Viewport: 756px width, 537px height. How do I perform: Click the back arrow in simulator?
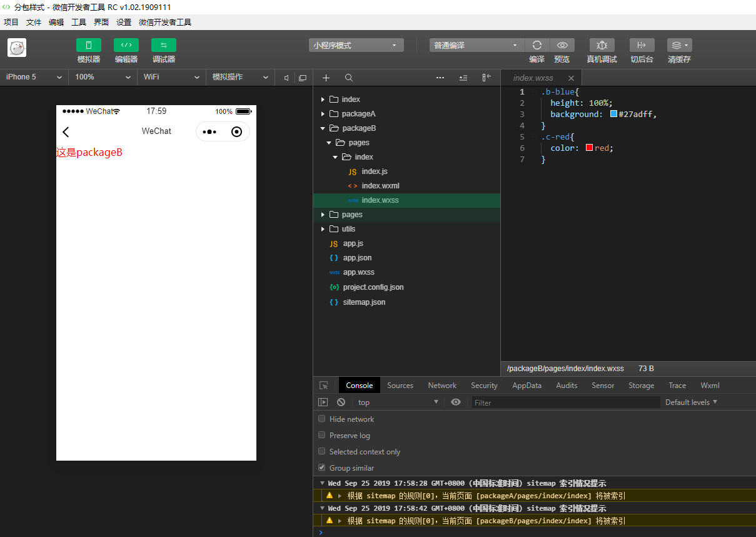click(x=66, y=131)
